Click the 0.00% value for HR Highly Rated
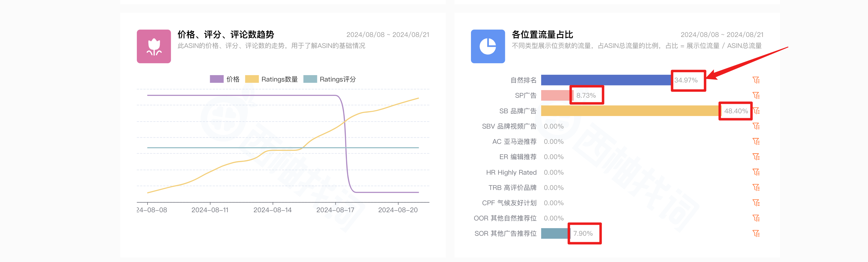This screenshot has width=868, height=262. pyautogui.click(x=553, y=173)
